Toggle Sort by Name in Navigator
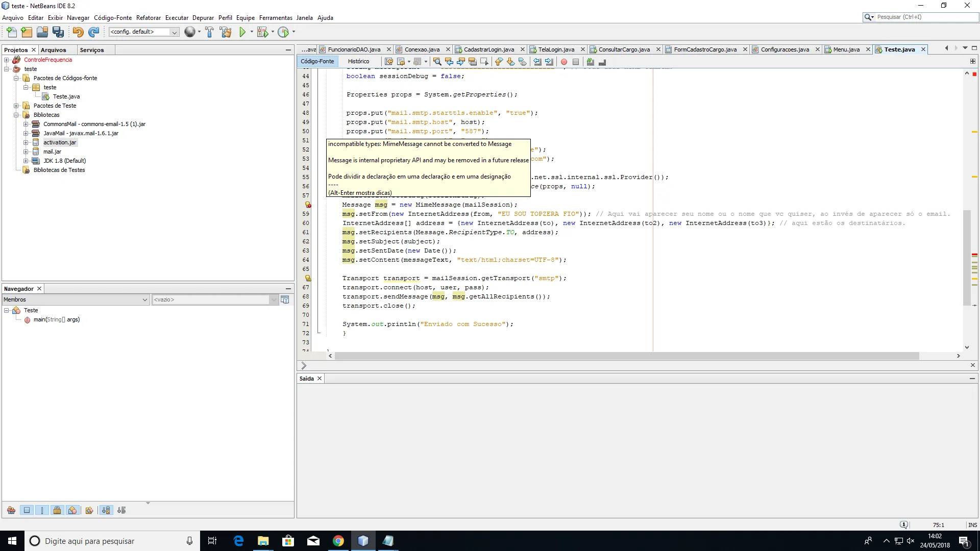 point(106,510)
